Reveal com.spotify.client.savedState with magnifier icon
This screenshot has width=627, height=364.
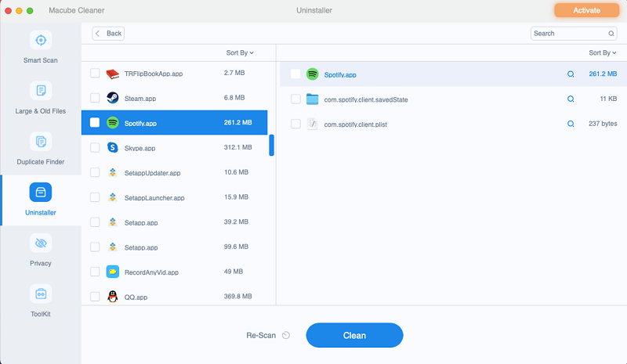pos(571,99)
